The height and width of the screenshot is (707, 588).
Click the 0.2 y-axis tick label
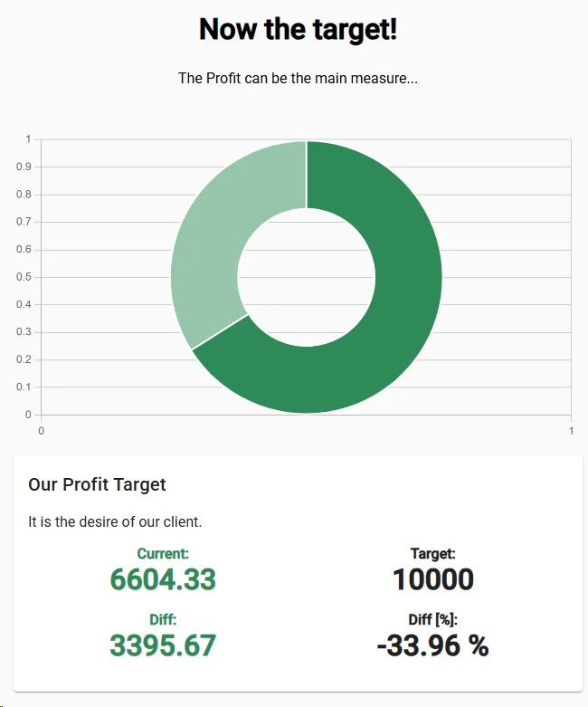click(24, 359)
